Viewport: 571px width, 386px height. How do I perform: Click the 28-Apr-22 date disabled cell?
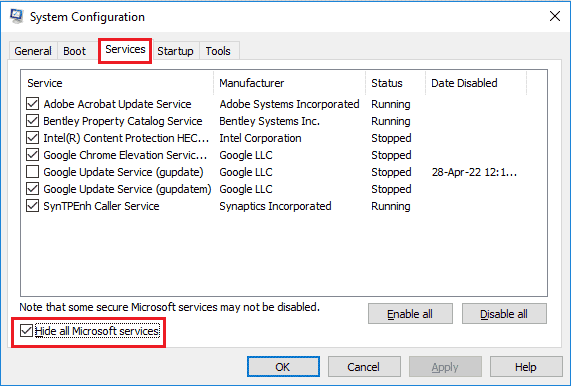pos(474,172)
